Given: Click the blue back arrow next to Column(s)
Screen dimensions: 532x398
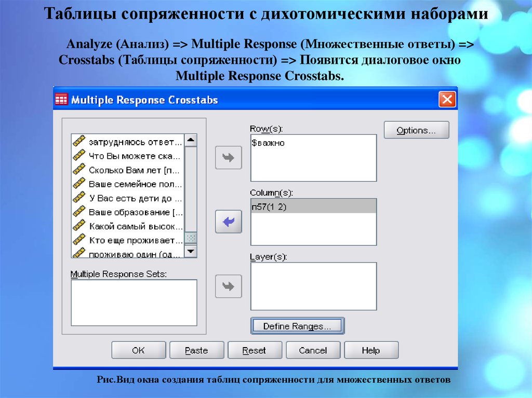Looking at the screenshot, I should pos(229,222).
